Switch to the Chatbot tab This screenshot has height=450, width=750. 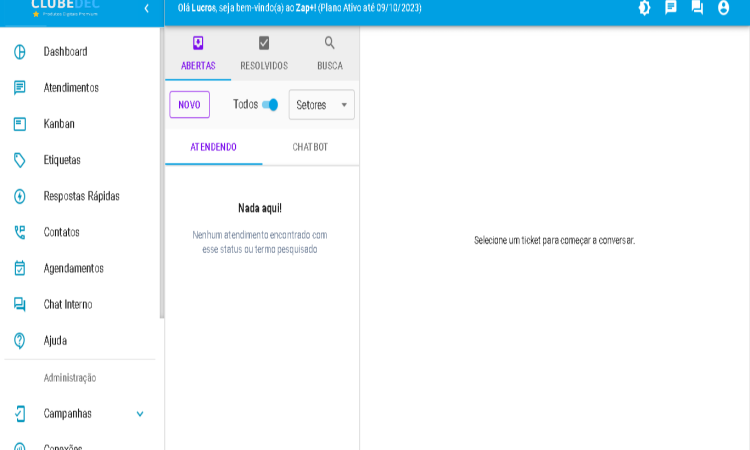310,147
